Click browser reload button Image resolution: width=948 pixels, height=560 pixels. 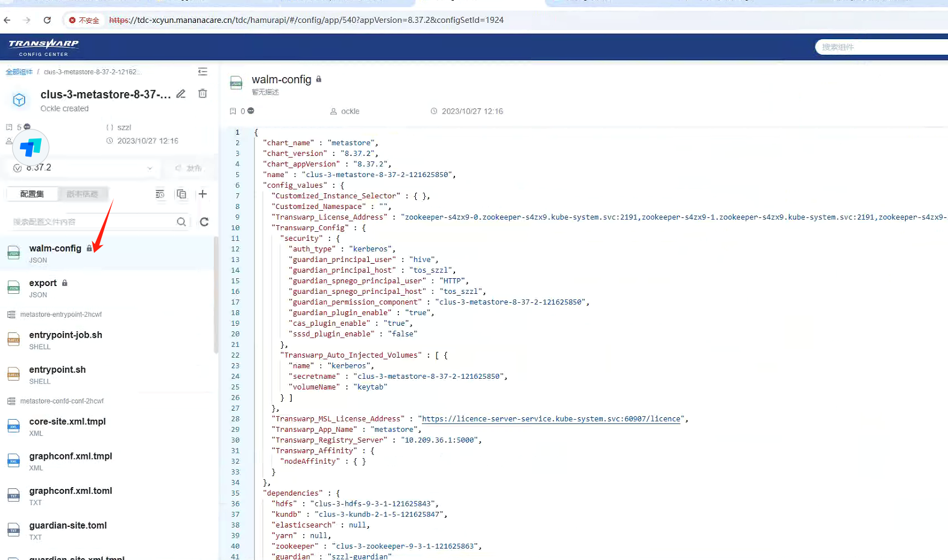pos(47,20)
